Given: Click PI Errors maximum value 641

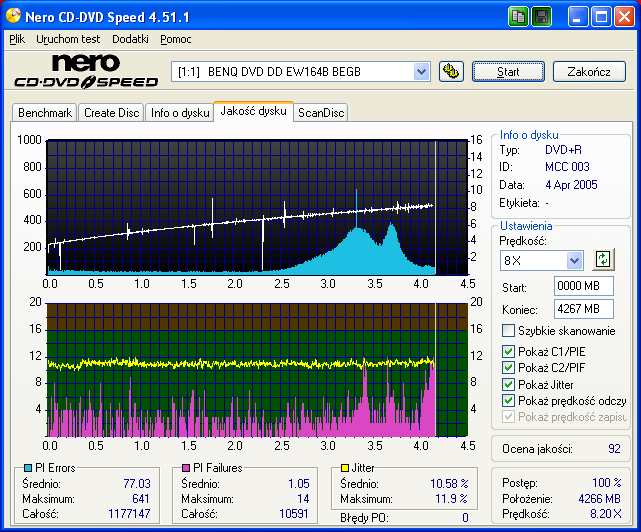Looking at the screenshot, I should (x=141, y=499).
